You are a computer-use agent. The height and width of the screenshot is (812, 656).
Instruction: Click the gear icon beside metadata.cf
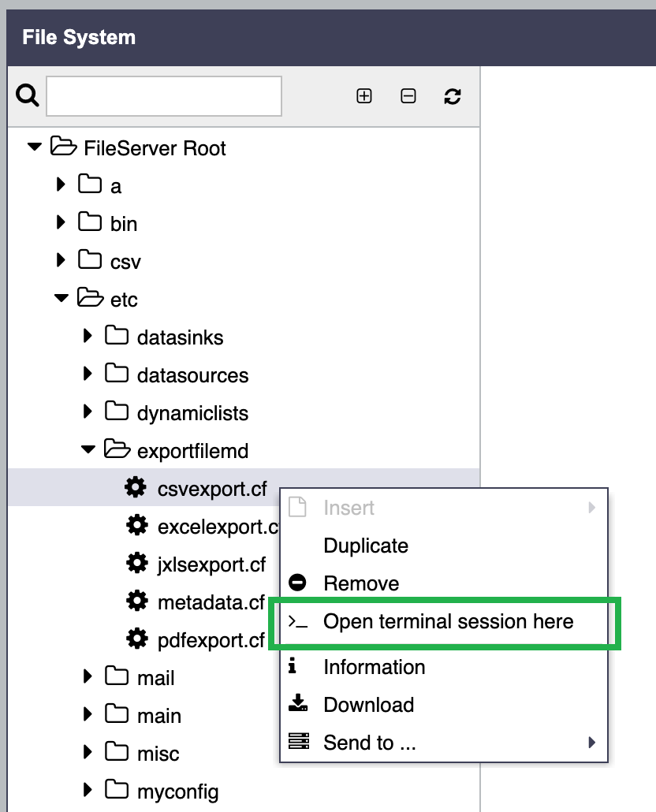(136, 602)
